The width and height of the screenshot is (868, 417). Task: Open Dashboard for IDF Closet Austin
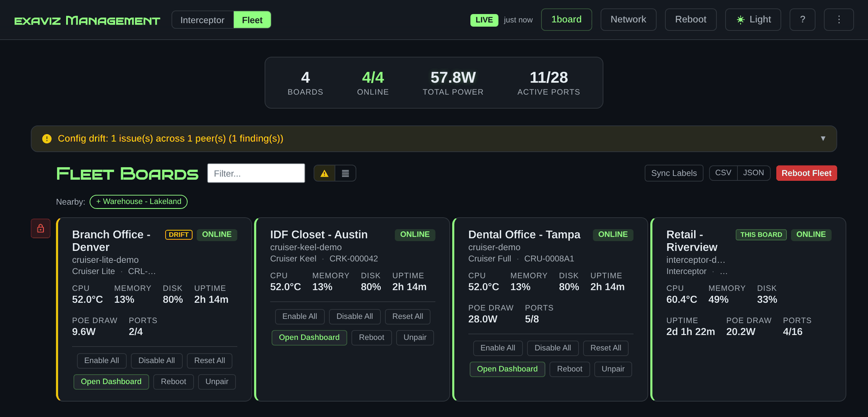tap(309, 338)
